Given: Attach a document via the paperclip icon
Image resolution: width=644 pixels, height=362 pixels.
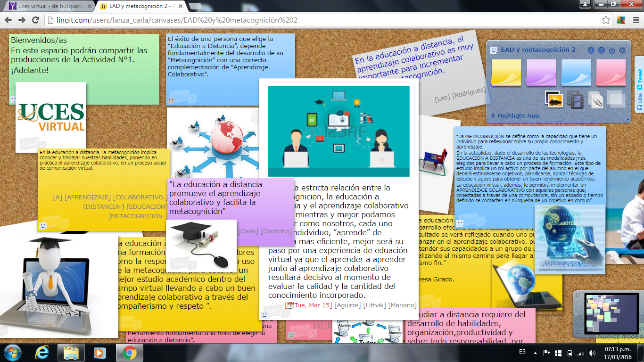Looking at the screenshot, I should click(x=596, y=99).
